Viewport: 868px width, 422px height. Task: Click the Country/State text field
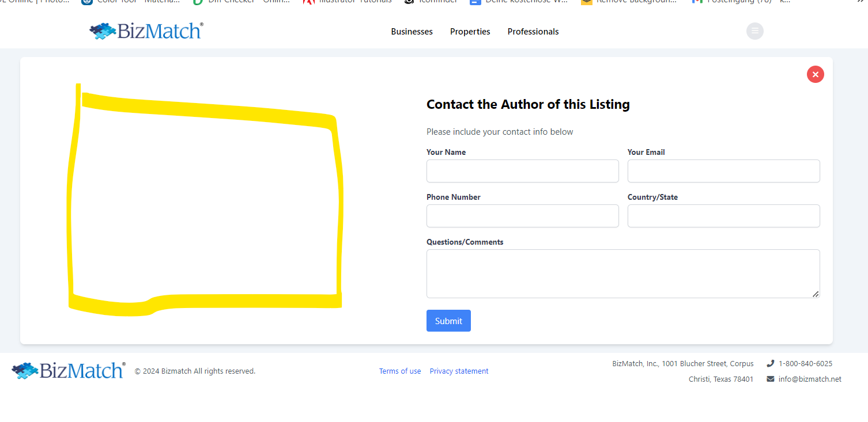(723, 216)
